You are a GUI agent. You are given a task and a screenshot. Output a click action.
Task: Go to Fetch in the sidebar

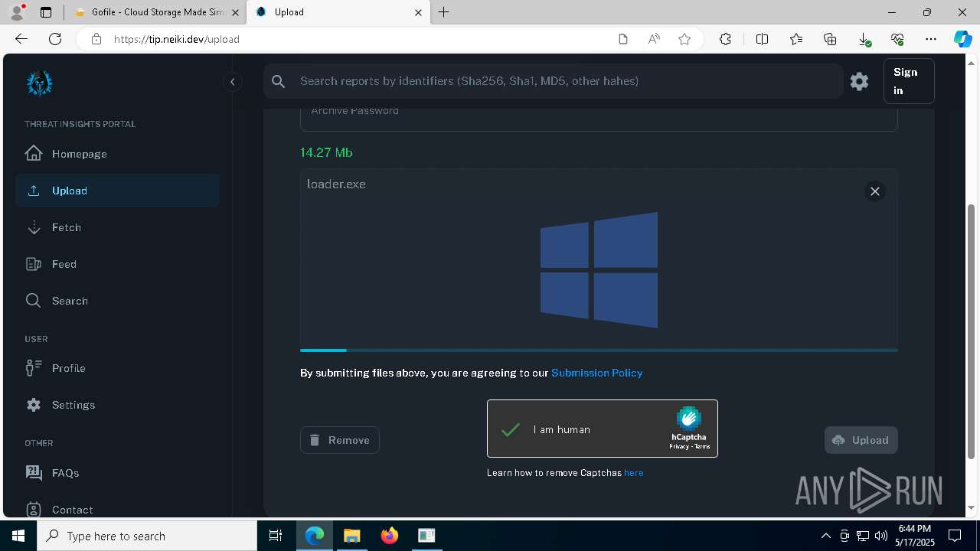(117, 227)
